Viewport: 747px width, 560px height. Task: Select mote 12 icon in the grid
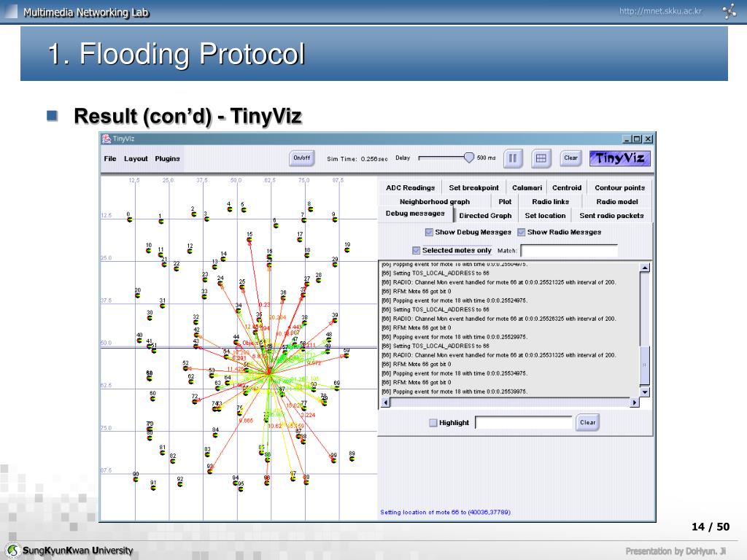190,251
